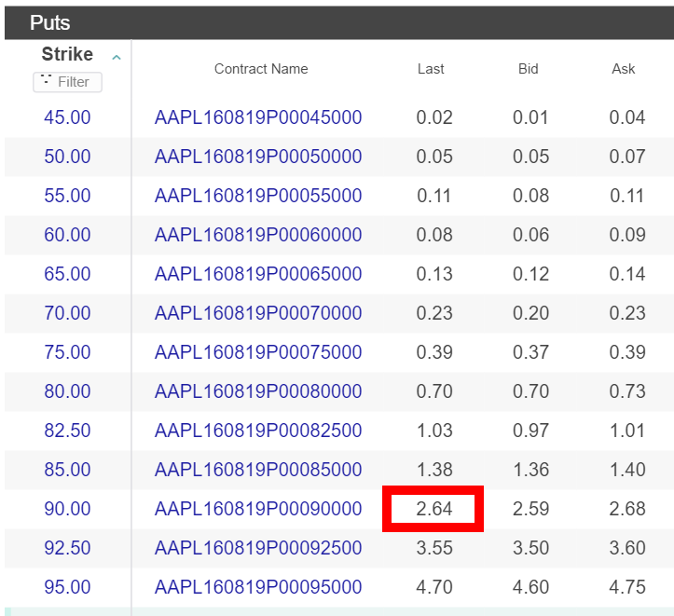Select Bid 4.60 in the 95.00 row
Screen dimensions: 674x616
[530, 587]
